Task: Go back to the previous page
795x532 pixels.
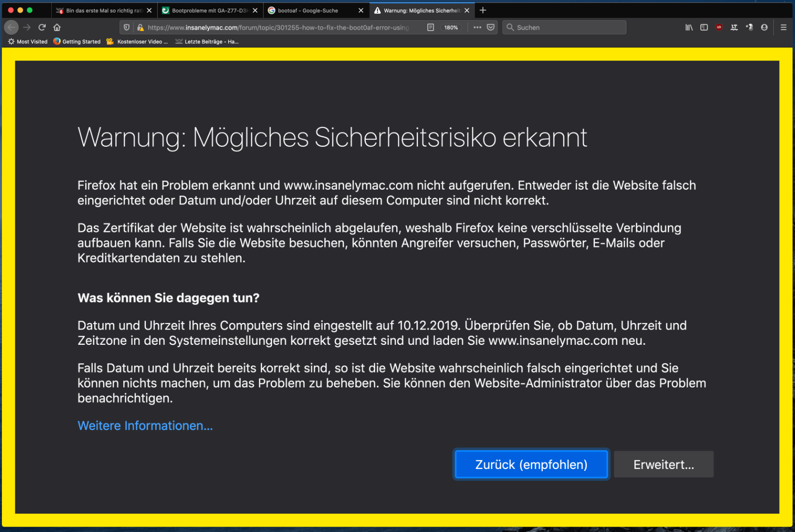Action: [11, 28]
